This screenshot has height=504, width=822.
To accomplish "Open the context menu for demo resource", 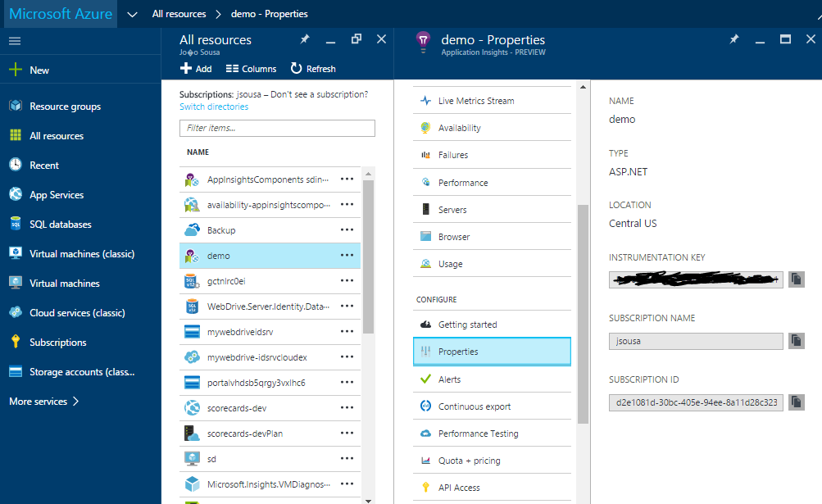I will tap(347, 256).
